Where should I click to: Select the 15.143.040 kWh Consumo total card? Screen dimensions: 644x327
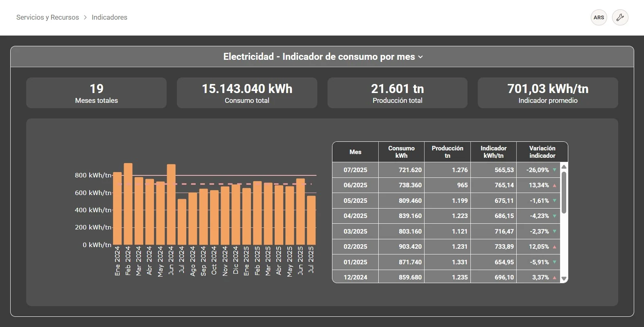point(247,93)
